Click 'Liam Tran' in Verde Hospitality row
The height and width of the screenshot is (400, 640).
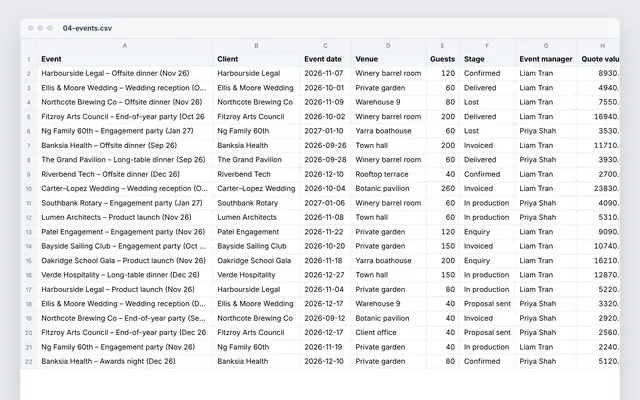pyautogui.click(x=546, y=275)
